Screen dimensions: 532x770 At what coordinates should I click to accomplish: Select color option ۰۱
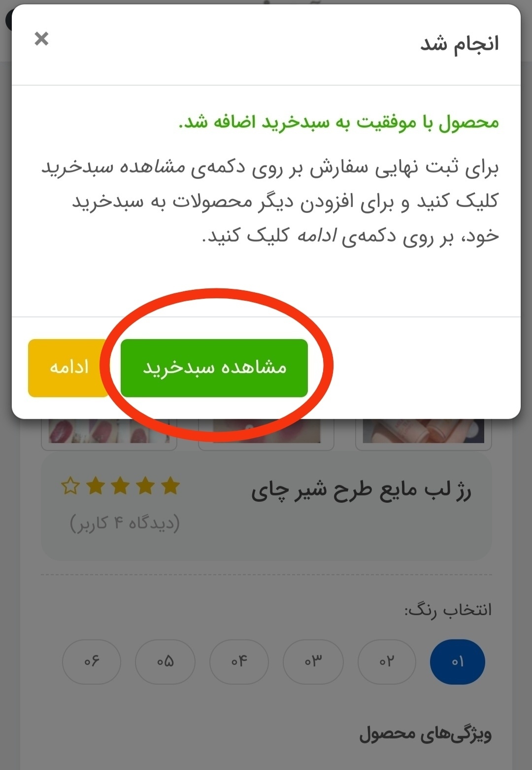point(458,662)
